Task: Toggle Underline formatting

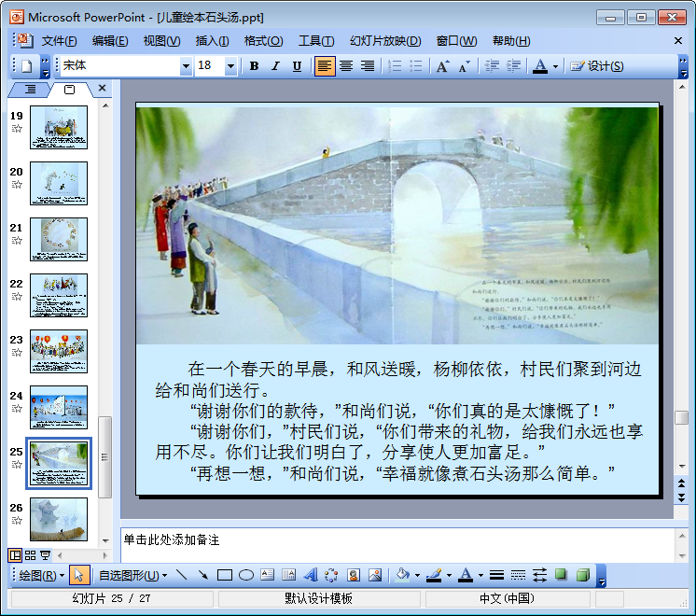Action: pyautogui.click(x=297, y=66)
